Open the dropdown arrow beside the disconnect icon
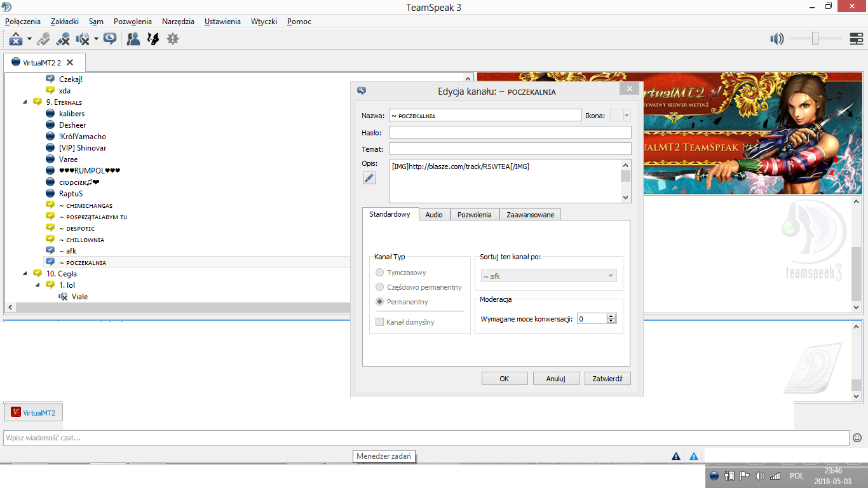The width and height of the screenshot is (868, 488). click(29, 39)
